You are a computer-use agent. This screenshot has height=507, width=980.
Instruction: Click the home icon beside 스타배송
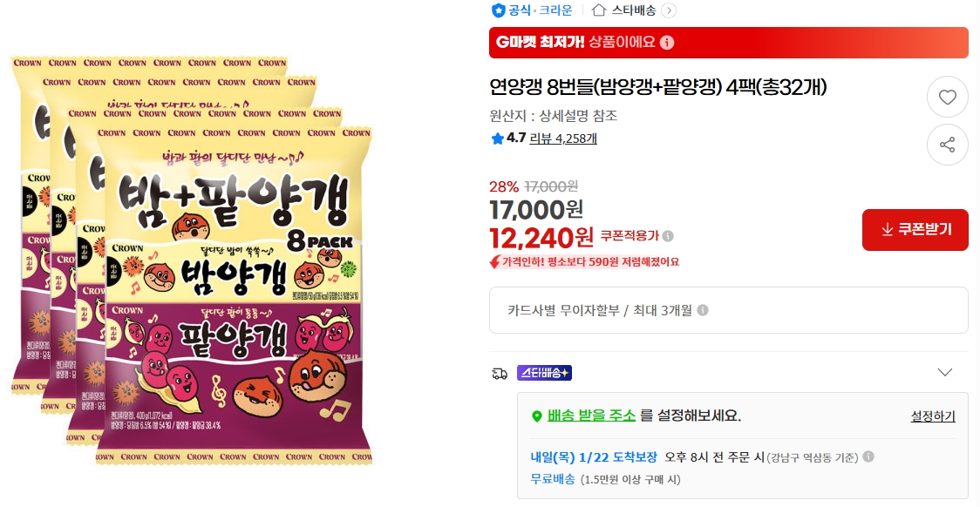599,10
